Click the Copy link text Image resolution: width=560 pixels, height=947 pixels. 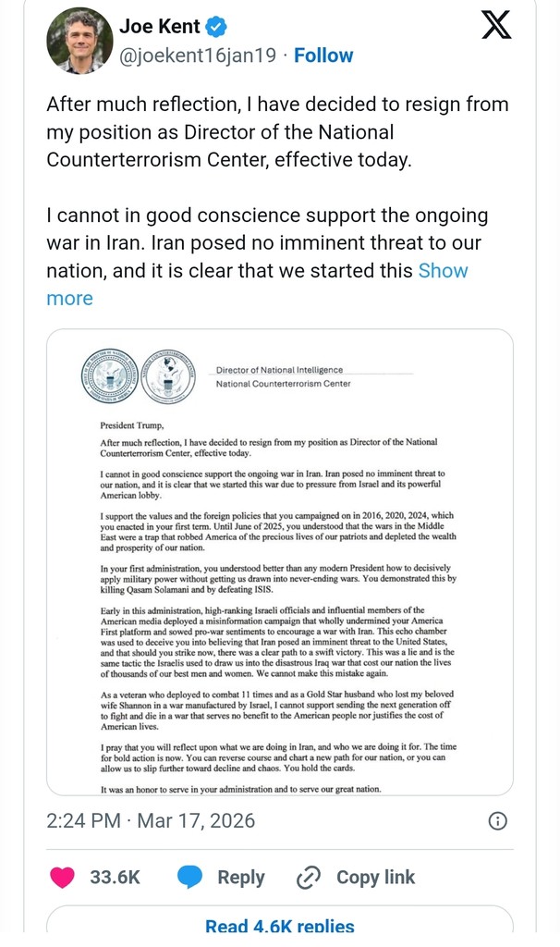(375, 877)
